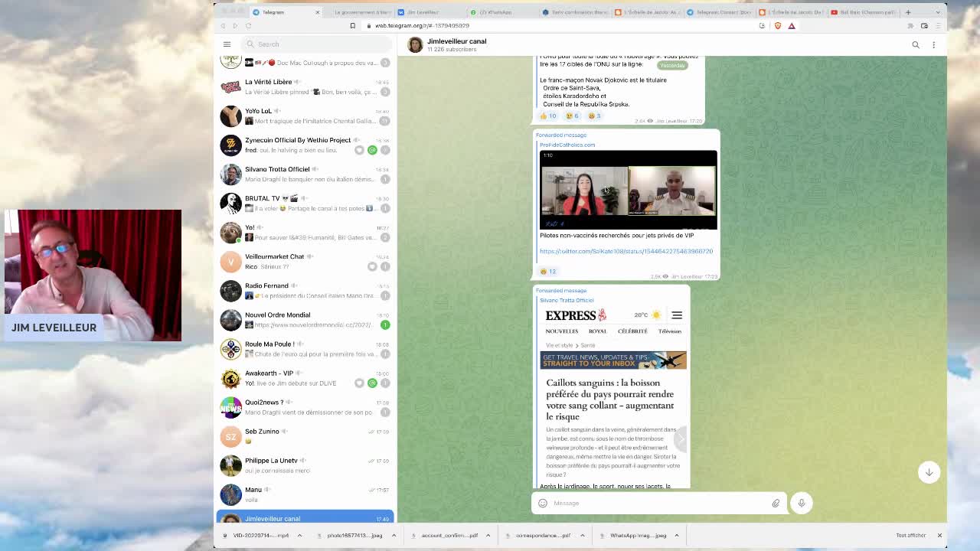The height and width of the screenshot is (551, 980).
Task: Open the Telegram hamburger menu
Action: pyautogui.click(x=227, y=44)
